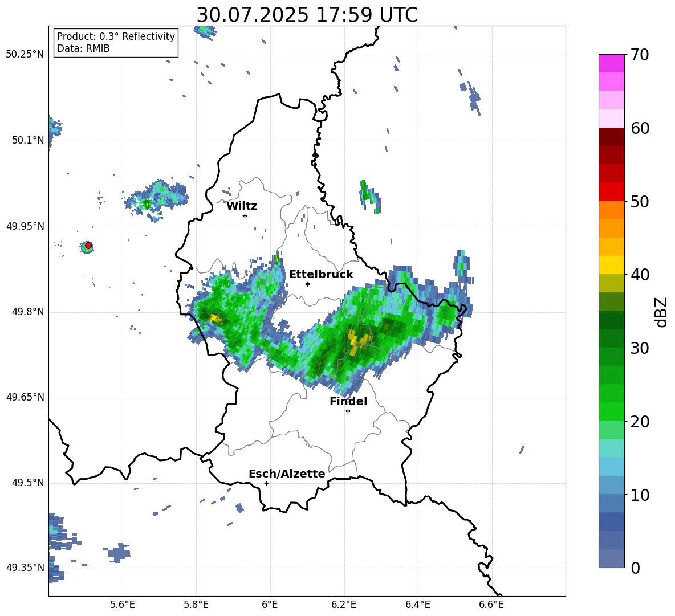Click the 49.8°N latitude label
This screenshot has height=616, width=675.
click(x=28, y=312)
